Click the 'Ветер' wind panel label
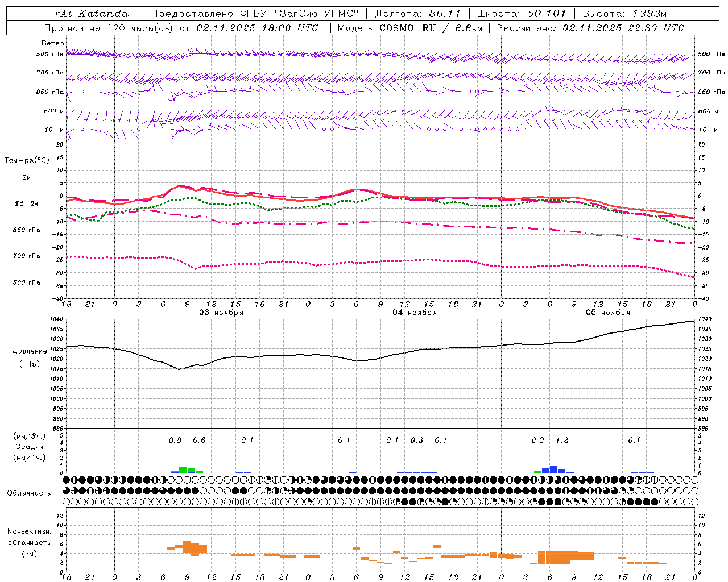 coord(52,43)
